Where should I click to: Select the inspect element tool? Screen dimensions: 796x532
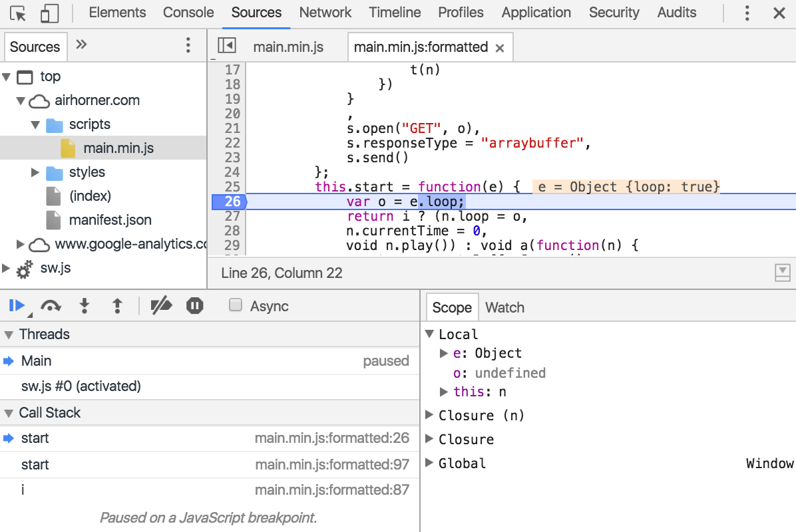tap(18, 13)
